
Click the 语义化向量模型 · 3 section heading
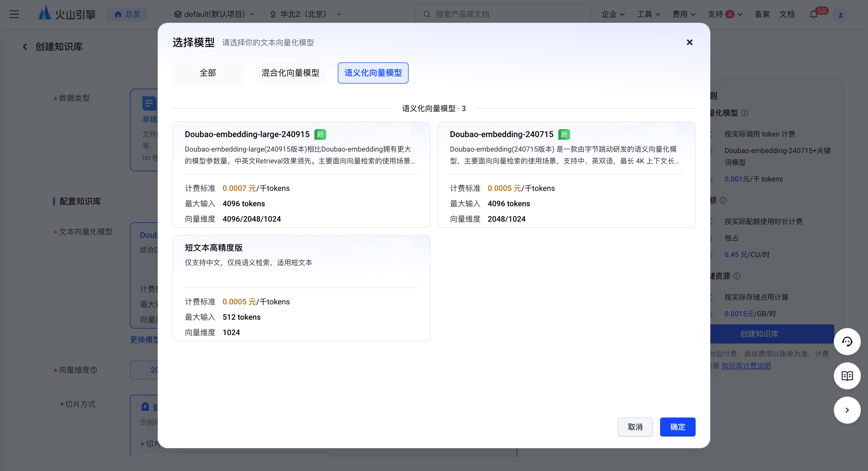pyautogui.click(x=434, y=108)
